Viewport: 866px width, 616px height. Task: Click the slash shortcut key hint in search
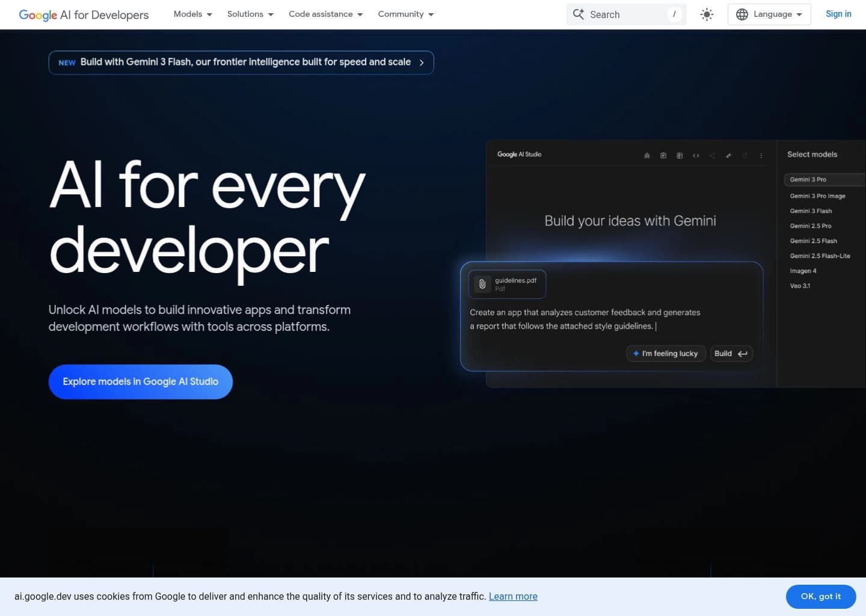[674, 14]
